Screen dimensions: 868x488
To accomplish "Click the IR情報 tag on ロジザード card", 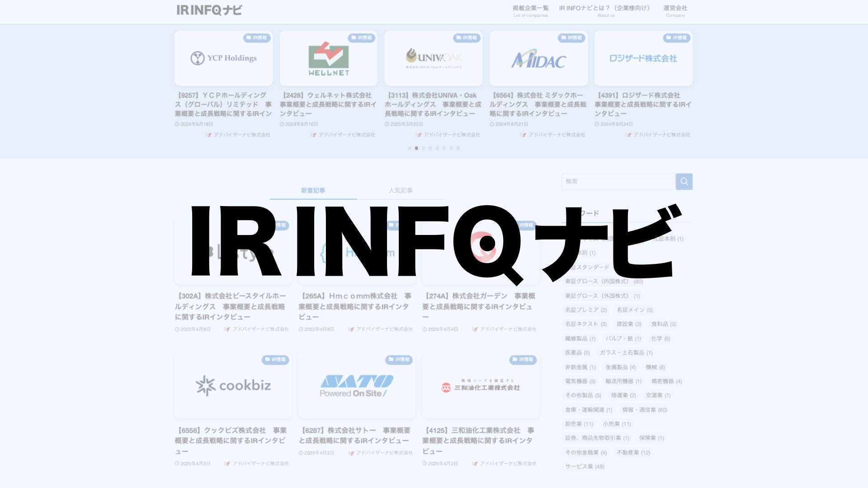I will tap(676, 38).
